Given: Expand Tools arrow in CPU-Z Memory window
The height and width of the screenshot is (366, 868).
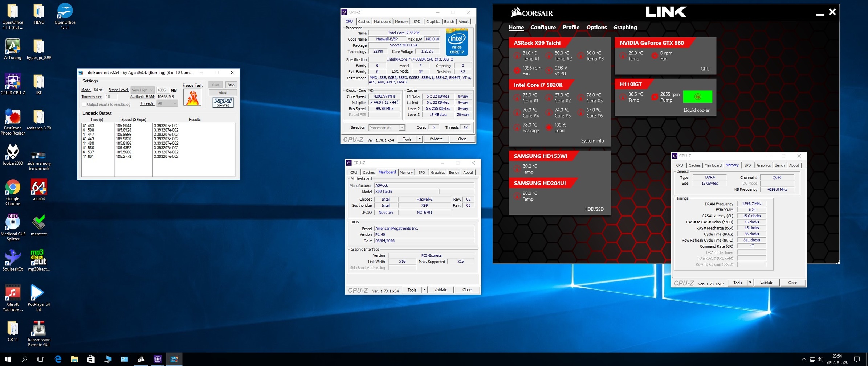Looking at the screenshot, I should click(x=750, y=283).
